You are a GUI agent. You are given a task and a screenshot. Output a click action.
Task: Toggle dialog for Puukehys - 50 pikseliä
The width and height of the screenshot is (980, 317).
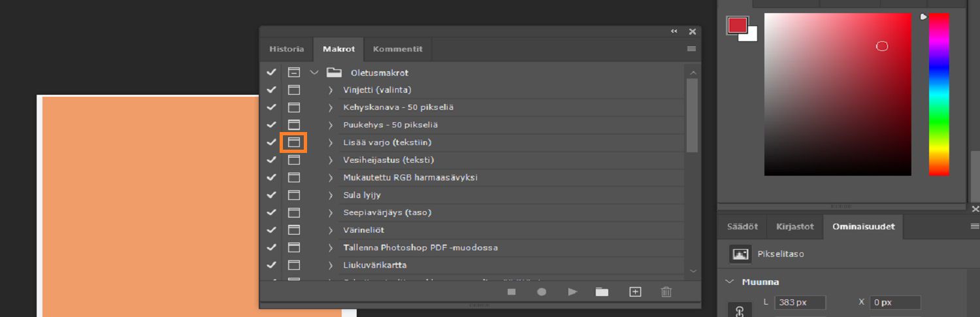click(294, 125)
